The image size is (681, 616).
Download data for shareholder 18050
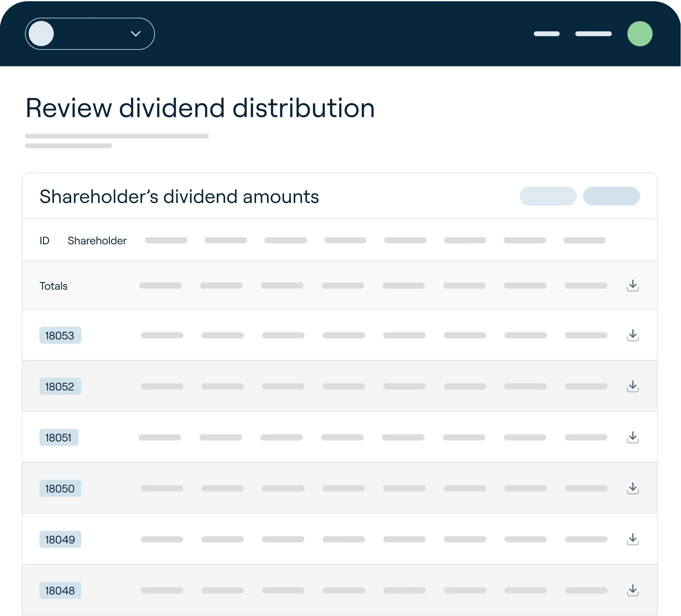[633, 488]
